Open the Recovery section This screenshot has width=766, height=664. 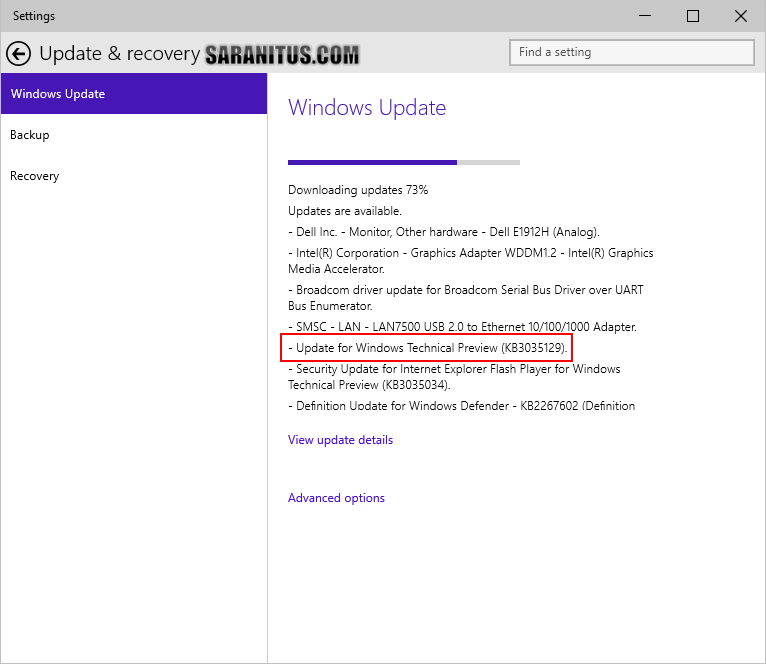(134, 176)
